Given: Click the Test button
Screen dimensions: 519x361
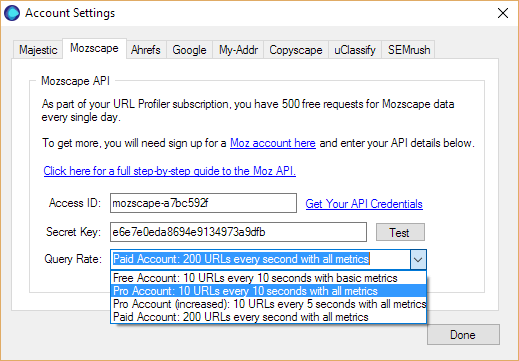Looking at the screenshot, I should [400, 232].
